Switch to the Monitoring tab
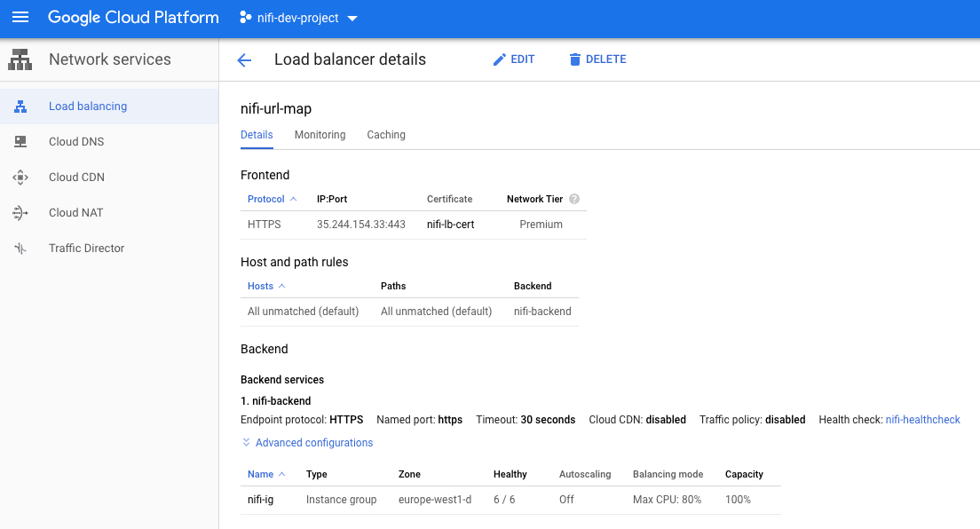Image resolution: width=980 pixels, height=529 pixels. [x=320, y=134]
